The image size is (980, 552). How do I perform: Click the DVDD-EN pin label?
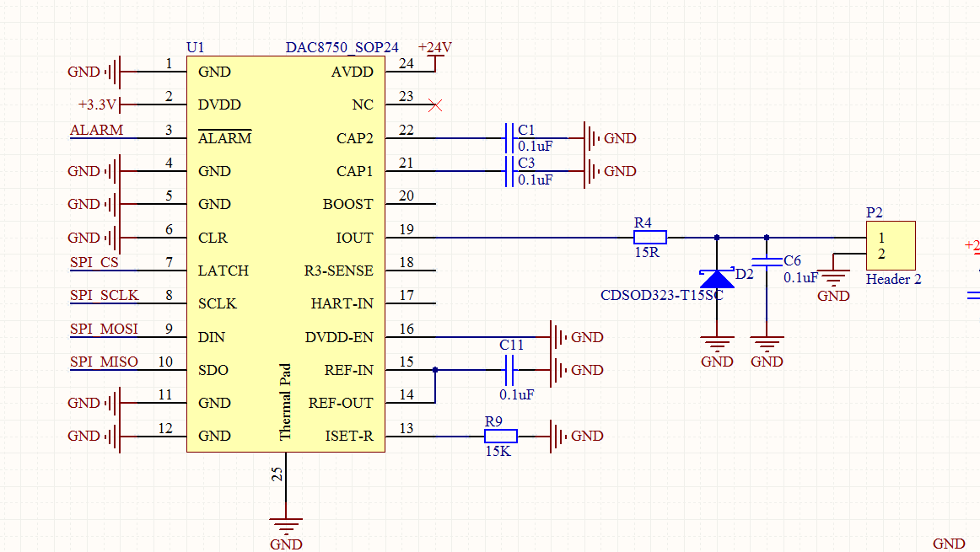pos(339,337)
